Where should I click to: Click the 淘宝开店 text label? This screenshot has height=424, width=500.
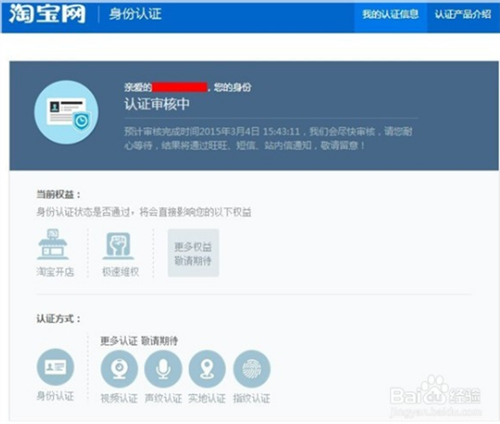55,272
